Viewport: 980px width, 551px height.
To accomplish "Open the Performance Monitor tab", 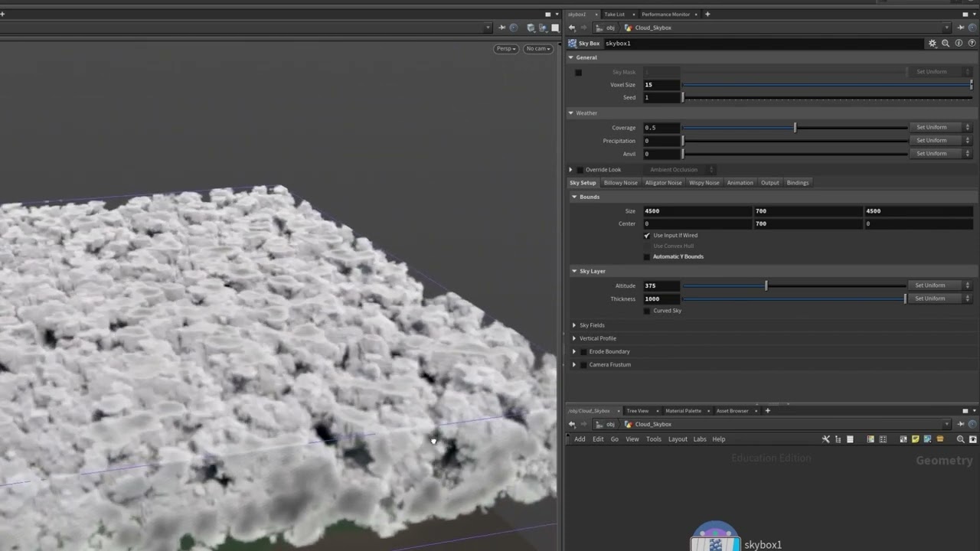I will (x=665, y=15).
